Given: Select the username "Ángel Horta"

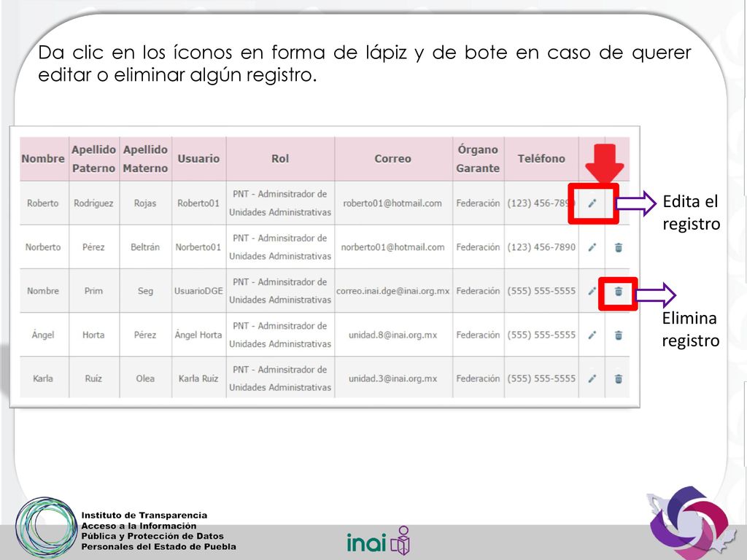Looking at the screenshot, I should tap(198, 335).
